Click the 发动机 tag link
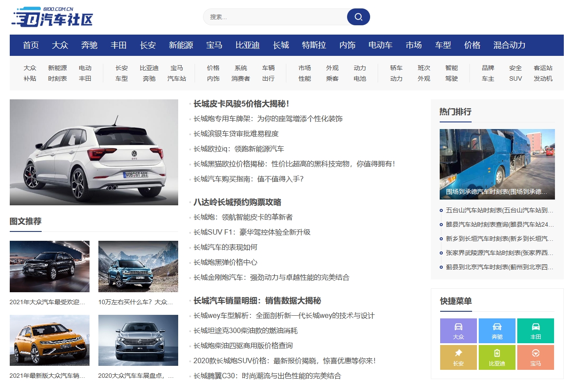 click(x=543, y=78)
